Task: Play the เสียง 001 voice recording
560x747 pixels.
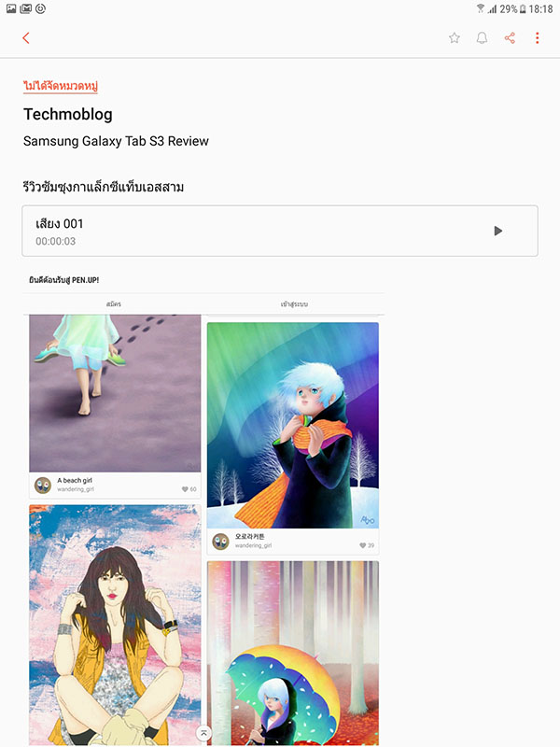Action: [498, 231]
